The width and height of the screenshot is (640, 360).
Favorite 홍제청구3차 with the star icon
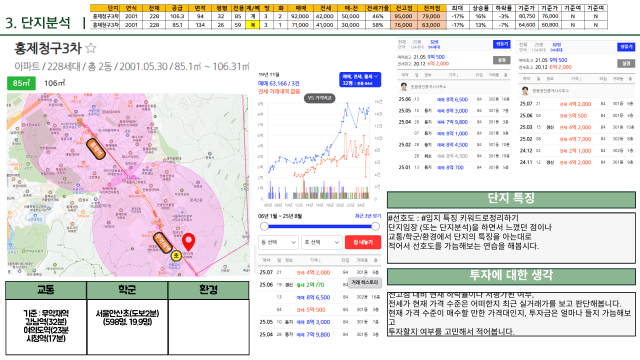coord(91,48)
